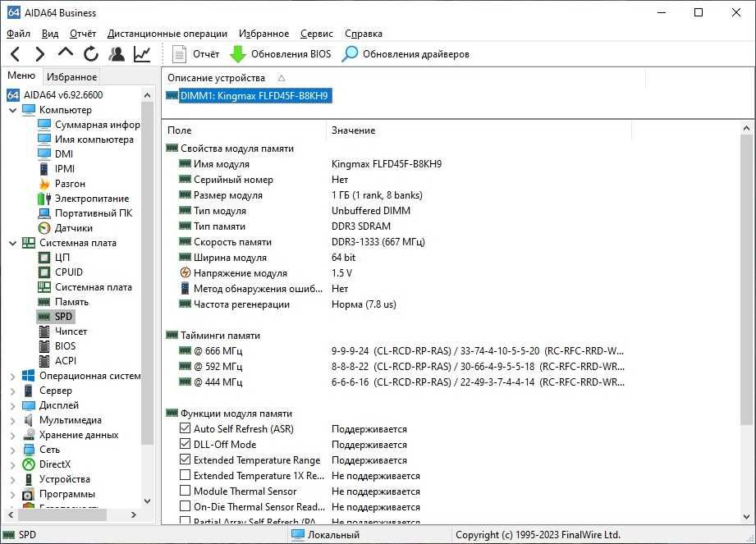Toggle Auto Self Refresh (ASR) checkbox
Viewport: 756px width, 544px height.
185,427
